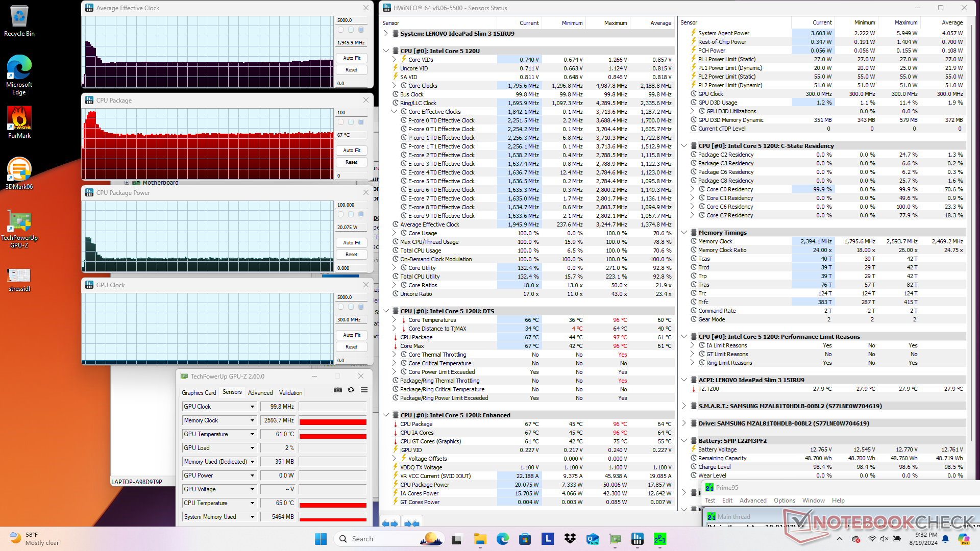This screenshot has width=980, height=551.
Task: Pick the blue graph color swatch in Average Effective Clock
Action: tap(361, 30)
